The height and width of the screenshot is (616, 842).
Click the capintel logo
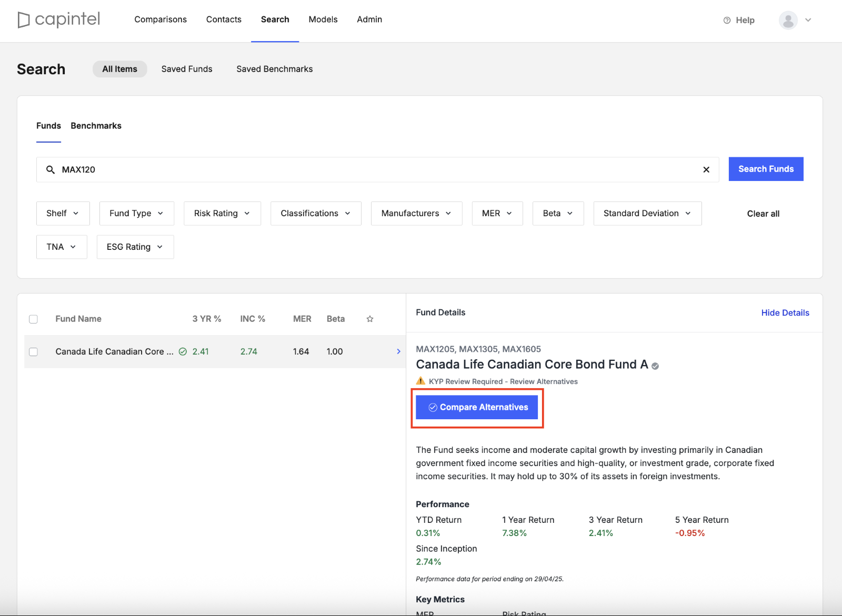point(58,19)
